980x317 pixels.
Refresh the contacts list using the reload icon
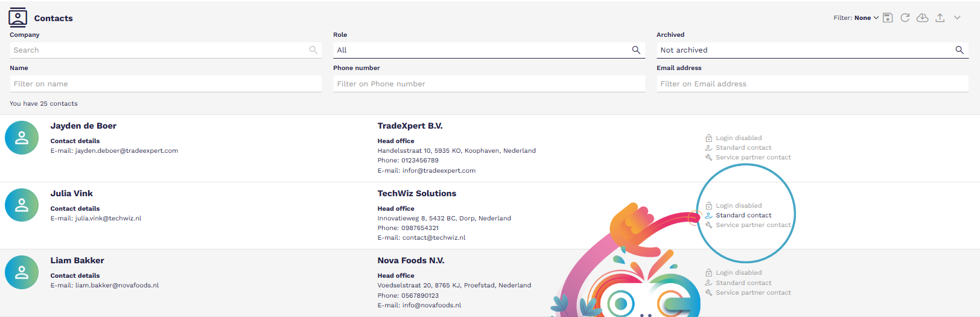905,18
